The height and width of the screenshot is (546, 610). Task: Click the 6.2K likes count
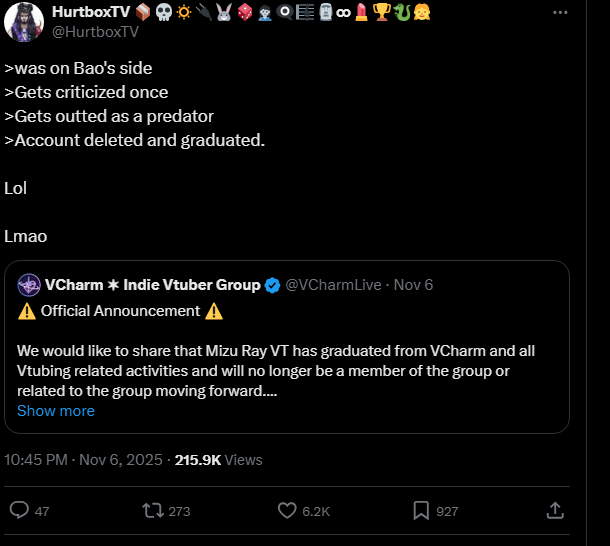pyautogui.click(x=315, y=511)
